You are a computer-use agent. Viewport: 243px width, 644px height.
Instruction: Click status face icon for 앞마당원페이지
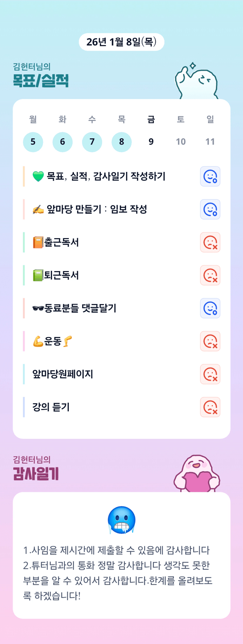click(210, 374)
